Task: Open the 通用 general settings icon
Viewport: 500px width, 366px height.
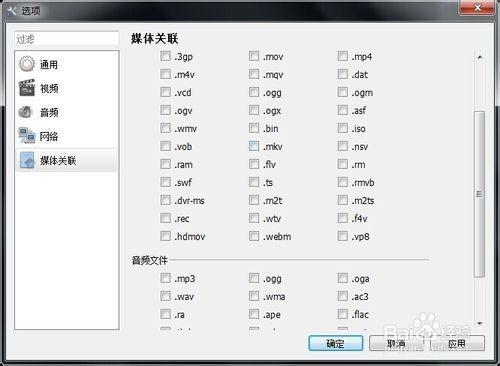Action: (27, 64)
